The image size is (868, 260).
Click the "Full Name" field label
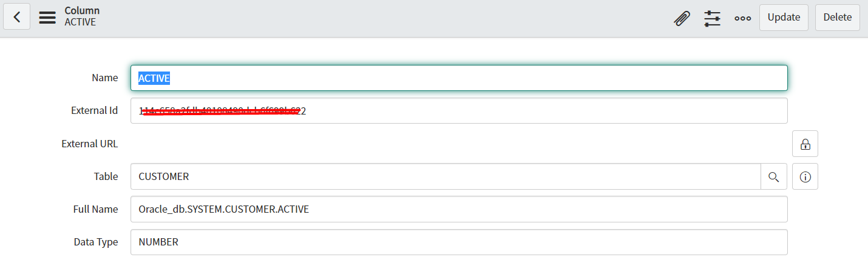point(95,209)
